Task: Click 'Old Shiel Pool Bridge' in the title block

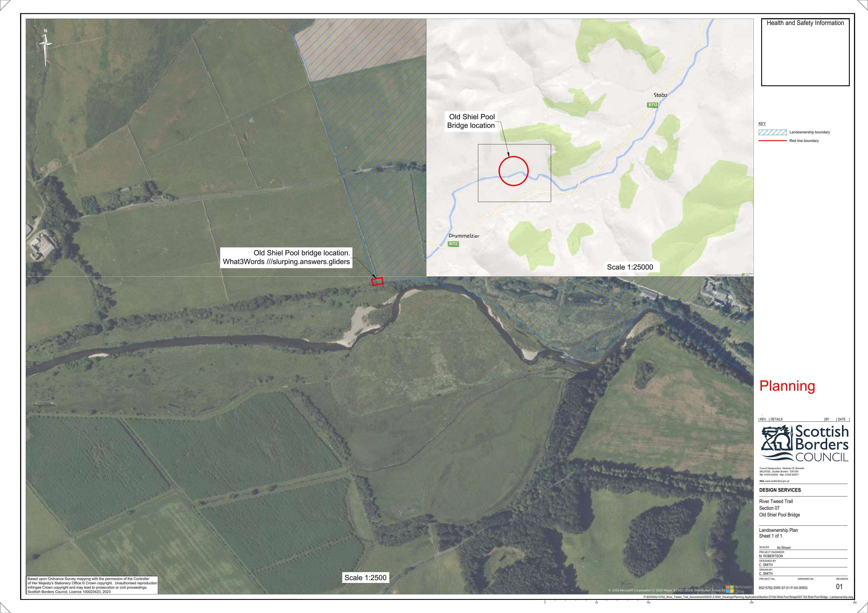Action: click(x=780, y=515)
